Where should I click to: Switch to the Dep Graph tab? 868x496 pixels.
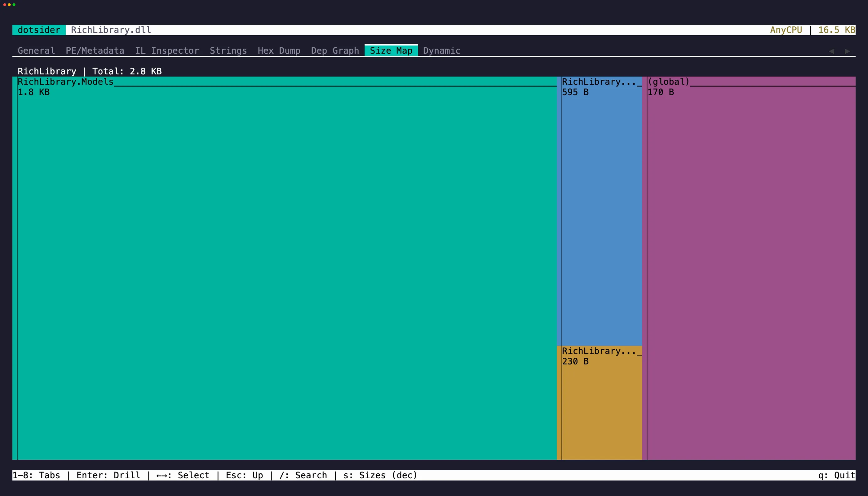click(x=335, y=51)
